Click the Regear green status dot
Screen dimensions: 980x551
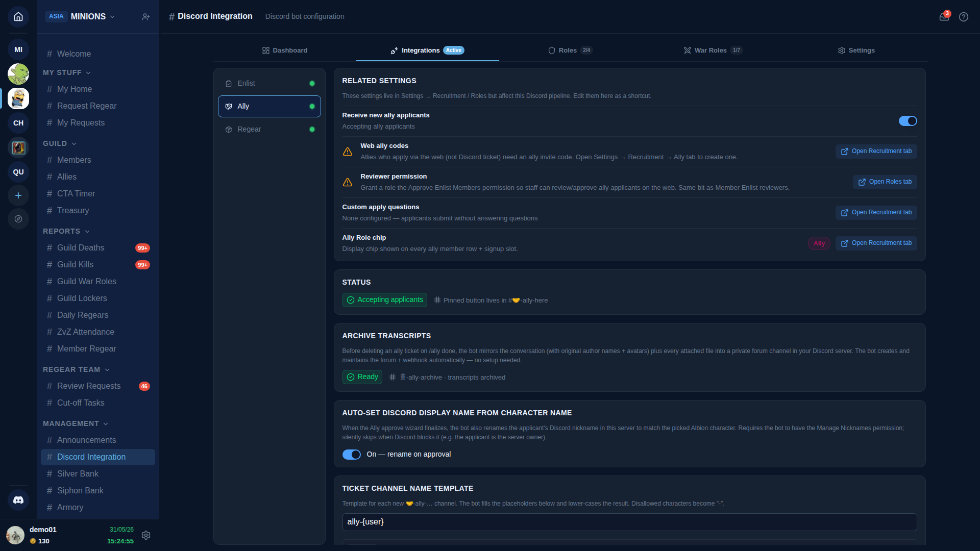click(x=312, y=130)
